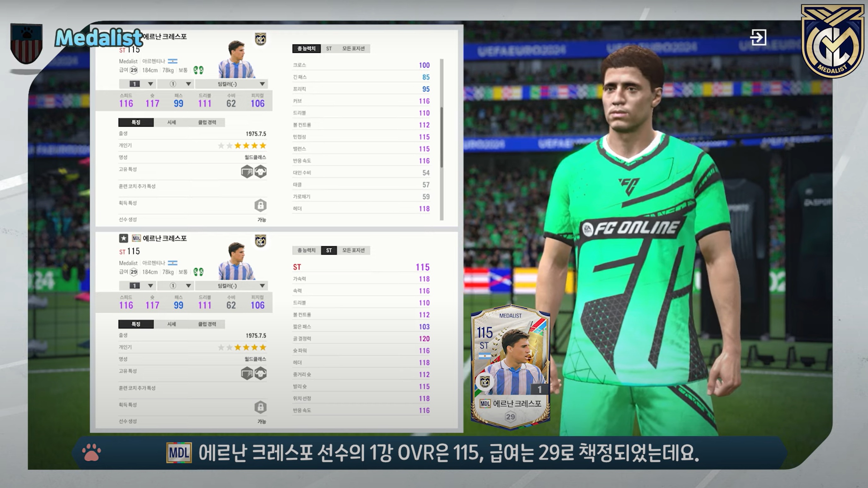This screenshot has width=868, height=488.
Task: Click the MDL season tag beside lower player name
Action: [x=136, y=238]
